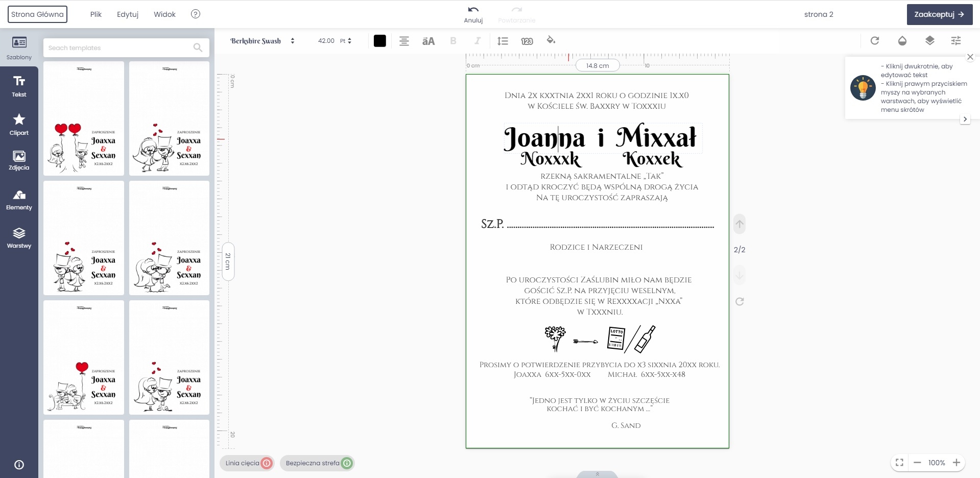This screenshot has height=478, width=980.
Task: Click the letter case aA icon
Action: point(428,41)
